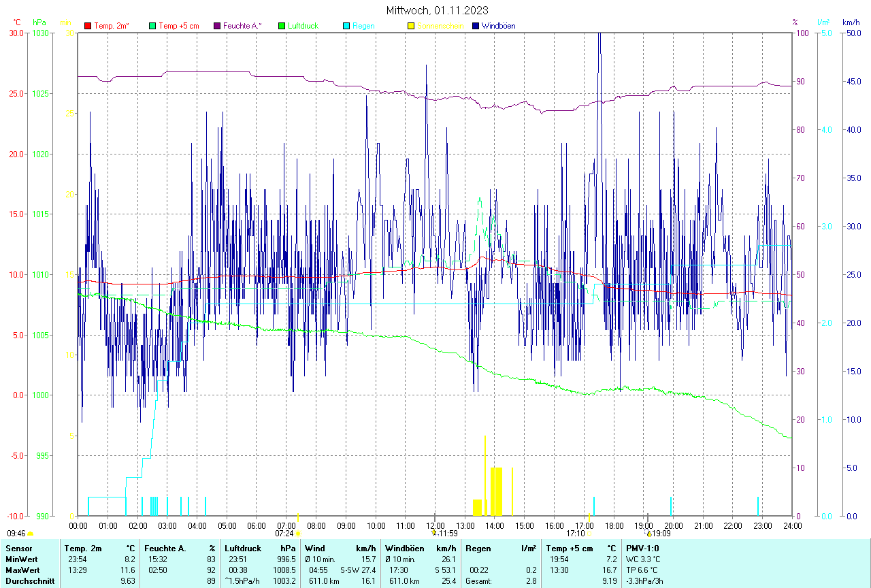Click the purple Feuchte A.* legend swatch

point(217,26)
